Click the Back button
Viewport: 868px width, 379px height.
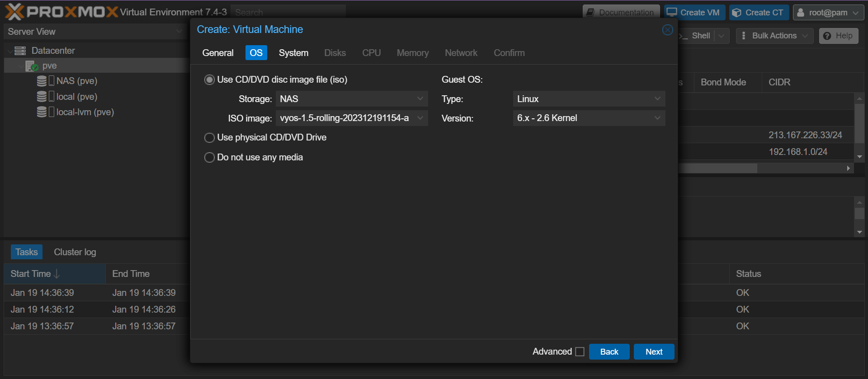tap(609, 351)
